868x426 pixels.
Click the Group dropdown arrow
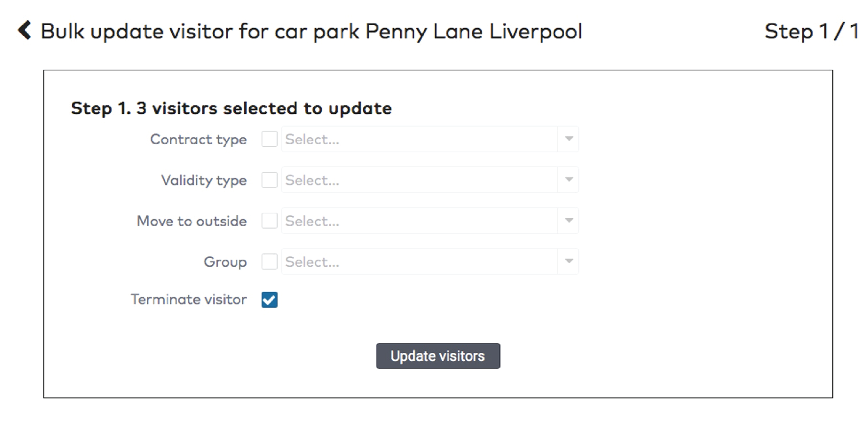[569, 262]
